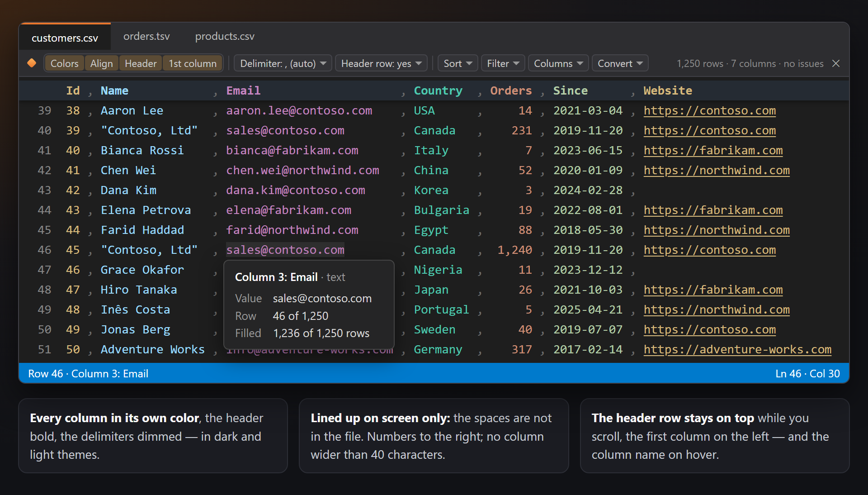Open the Sort dropdown
868x495 pixels.
458,63
